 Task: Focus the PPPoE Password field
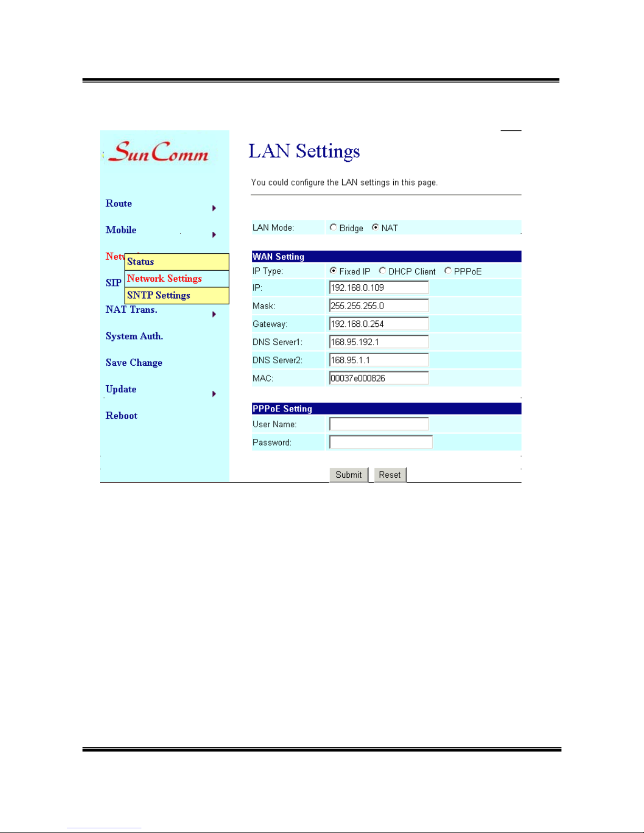click(381, 442)
